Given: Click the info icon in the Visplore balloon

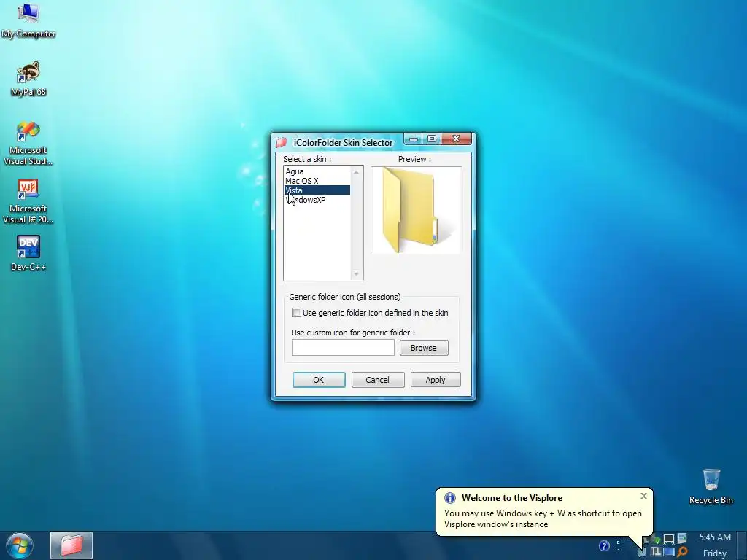Looking at the screenshot, I should click(x=449, y=498).
